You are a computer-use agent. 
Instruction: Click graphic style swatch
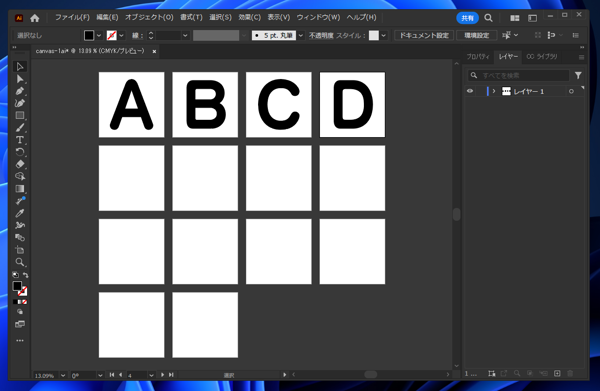pyautogui.click(x=374, y=36)
